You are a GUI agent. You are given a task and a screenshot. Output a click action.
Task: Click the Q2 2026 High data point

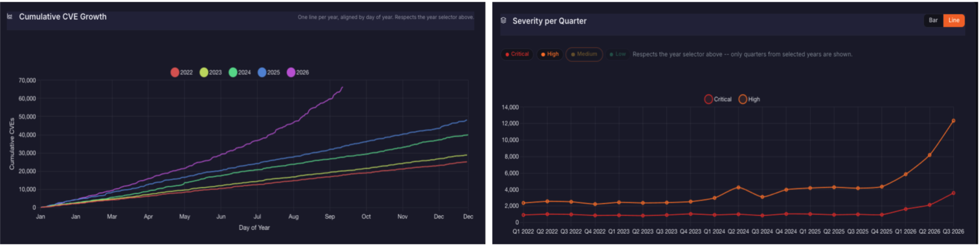click(x=929, y=155)
